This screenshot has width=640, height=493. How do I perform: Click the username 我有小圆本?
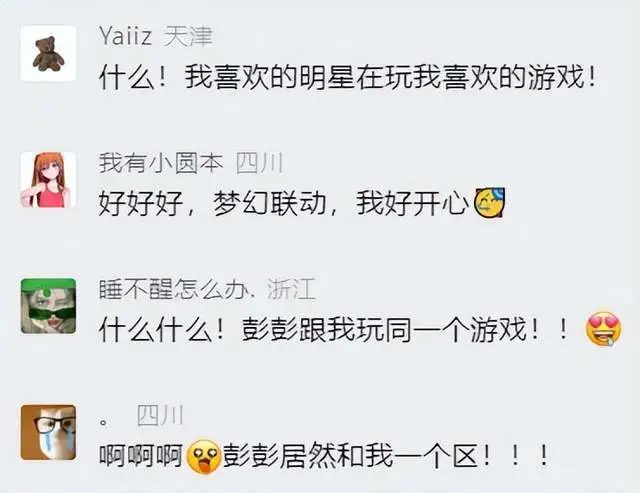point(161,163)
